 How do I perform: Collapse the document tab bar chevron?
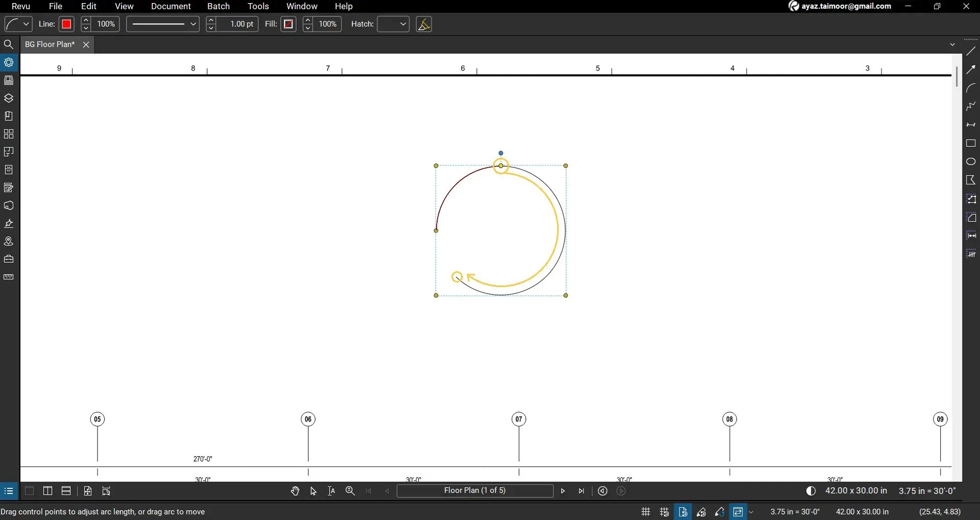point(952,44)
